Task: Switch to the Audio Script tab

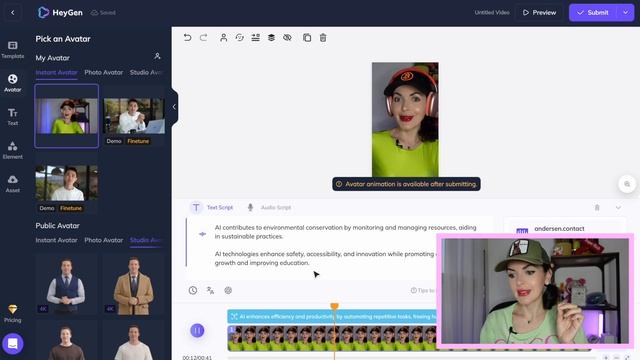Action: click(x=269, y=207)
